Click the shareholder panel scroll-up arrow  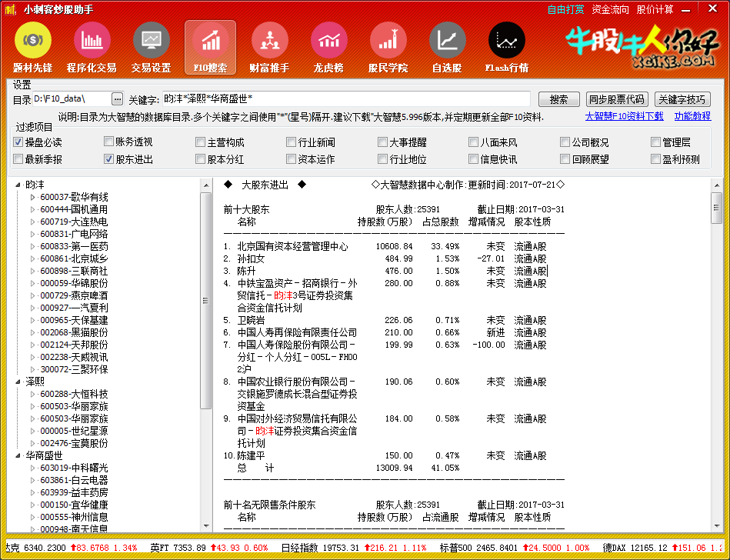click(x=717, y=185)
